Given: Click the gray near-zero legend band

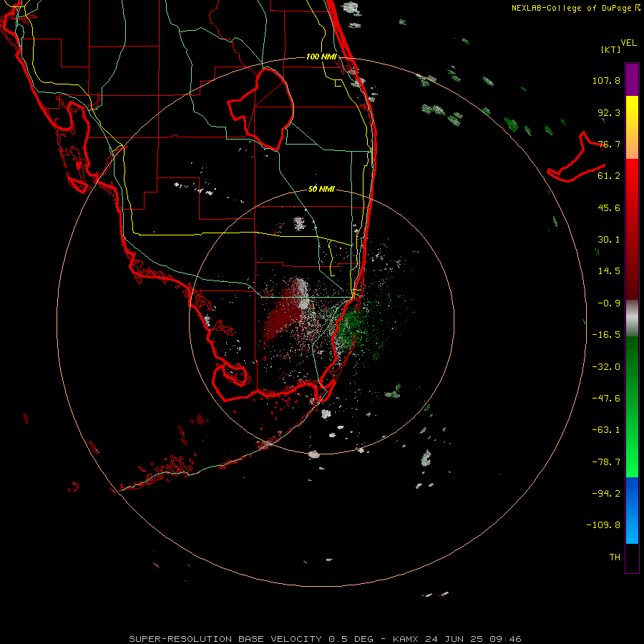Looking at the screenshot, I should click(632, 318).
